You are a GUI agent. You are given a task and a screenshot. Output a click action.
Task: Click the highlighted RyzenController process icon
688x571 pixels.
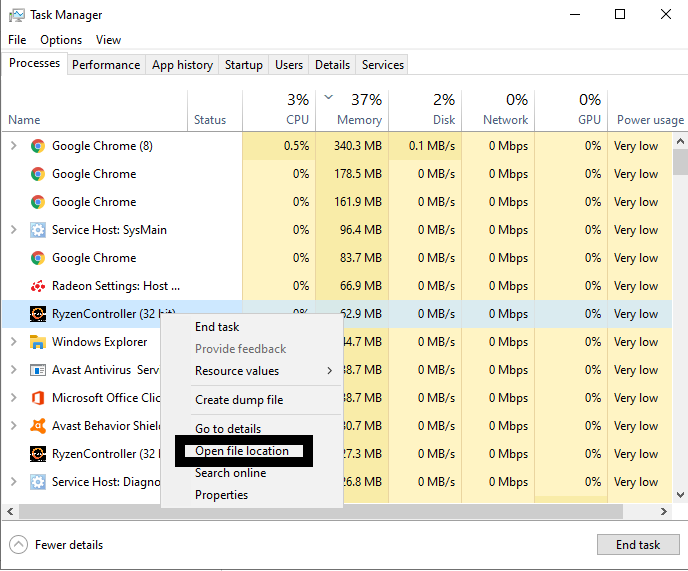[38, 314]
